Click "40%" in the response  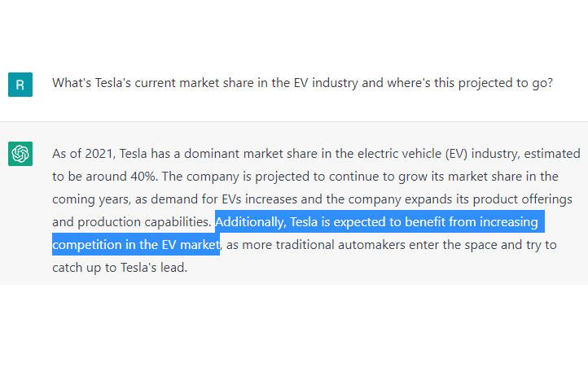click(x=143, y=176)
